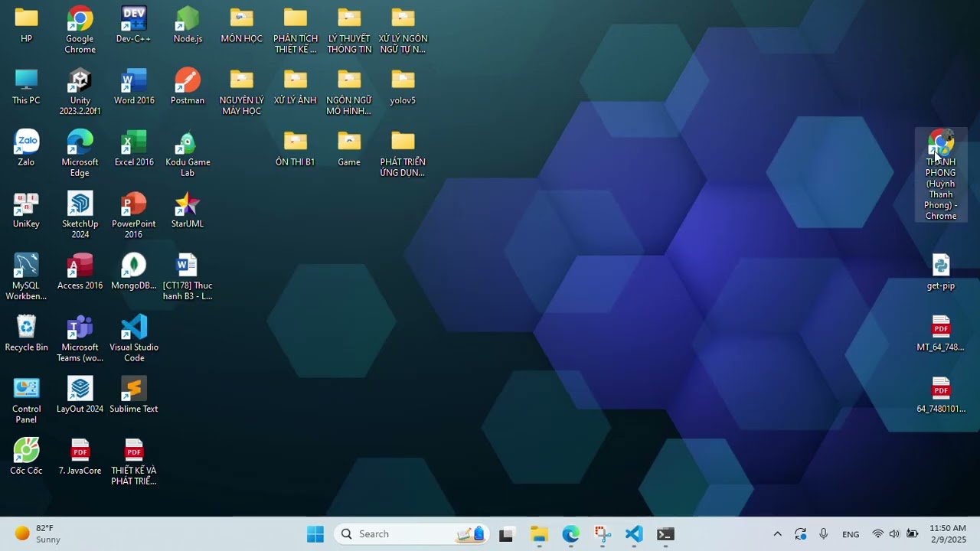This screenshot has height=551, width=980.
Task: Open Snipping Tool from the taskbar
Action: tap(603, 534)
